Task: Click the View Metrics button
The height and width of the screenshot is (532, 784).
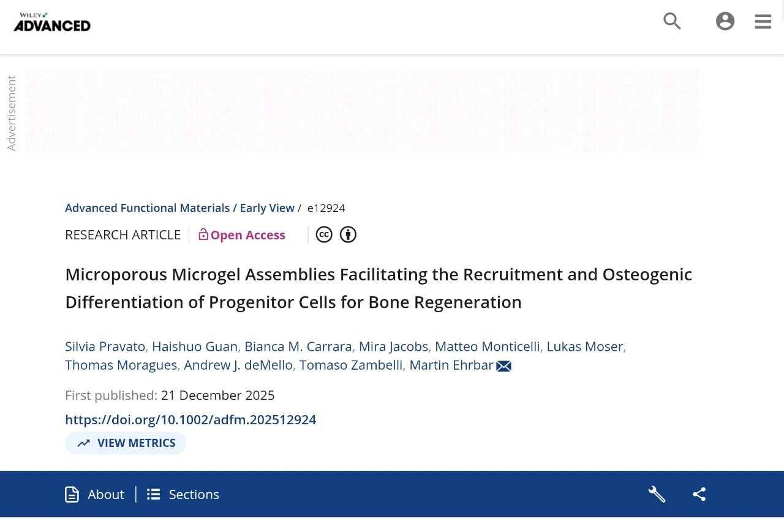Action: (126, 443)
